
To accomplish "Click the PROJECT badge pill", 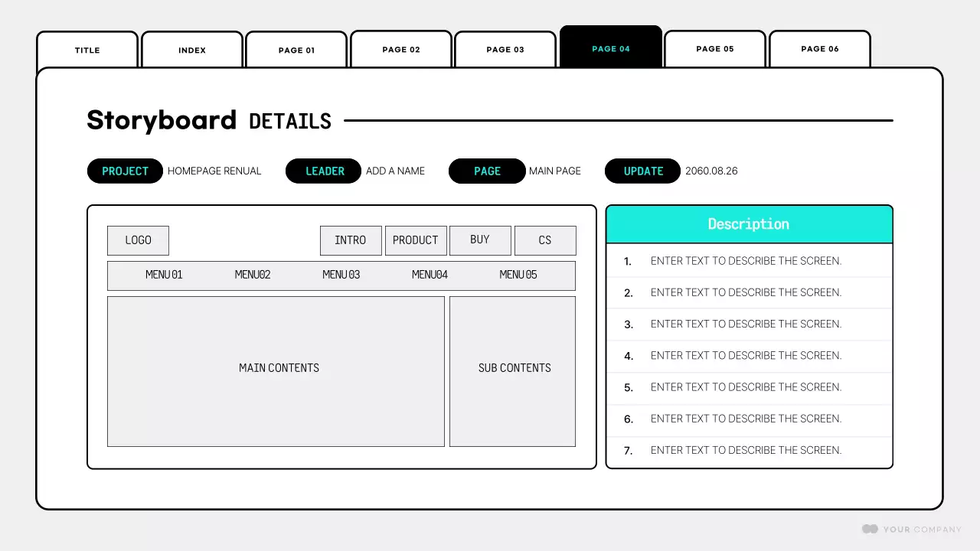I will click(x=125, y=171).
